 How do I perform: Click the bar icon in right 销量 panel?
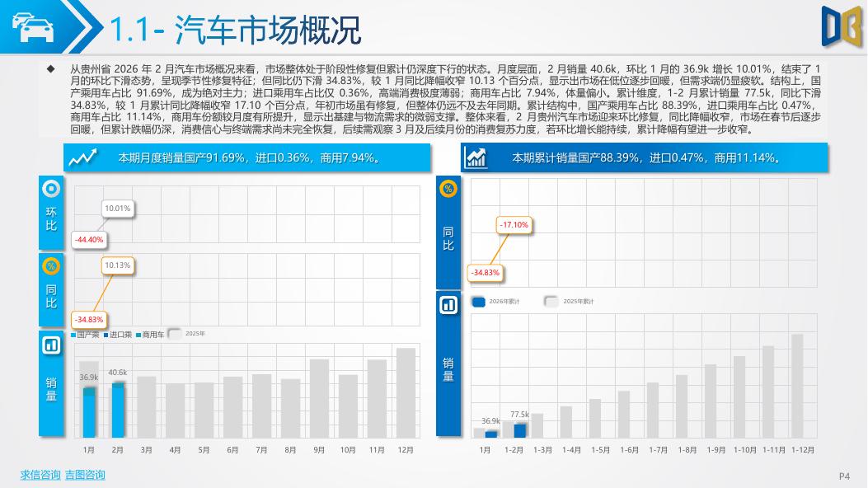point(448,305)
